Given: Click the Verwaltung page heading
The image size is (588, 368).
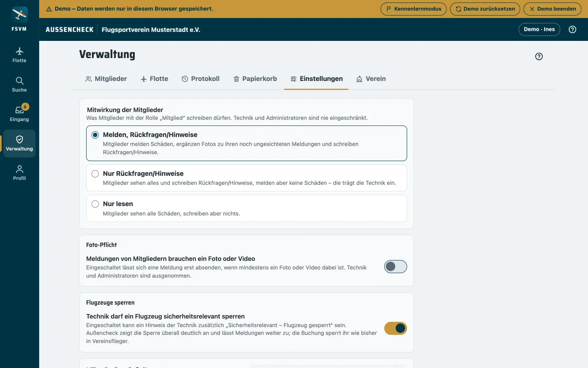Looking at the screenshot, I should pos(107,55).
